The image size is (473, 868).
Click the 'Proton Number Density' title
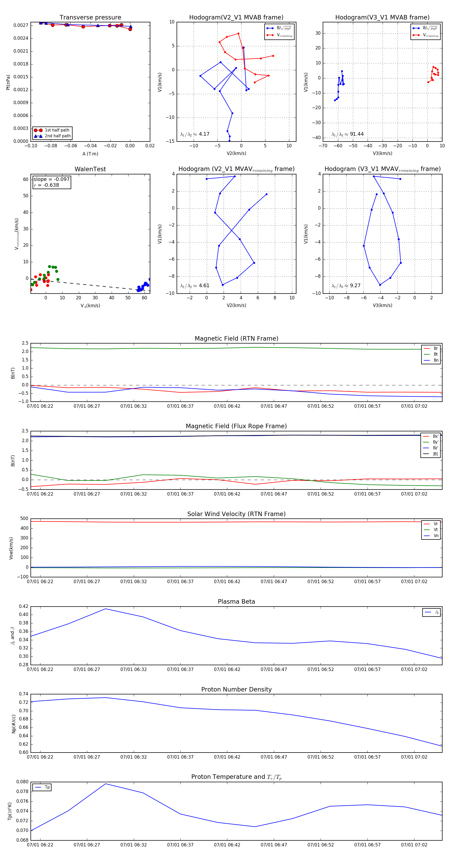tap(236, 689)
